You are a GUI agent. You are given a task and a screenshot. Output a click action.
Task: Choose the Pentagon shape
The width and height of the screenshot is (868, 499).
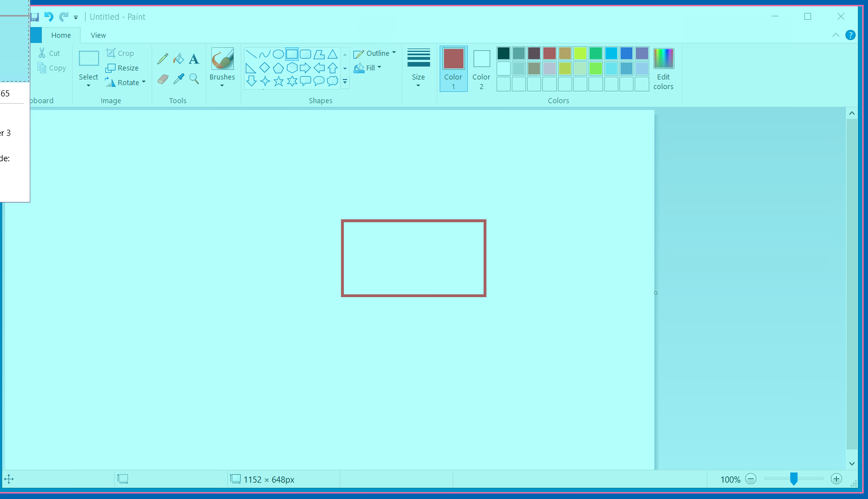point(278,68)
